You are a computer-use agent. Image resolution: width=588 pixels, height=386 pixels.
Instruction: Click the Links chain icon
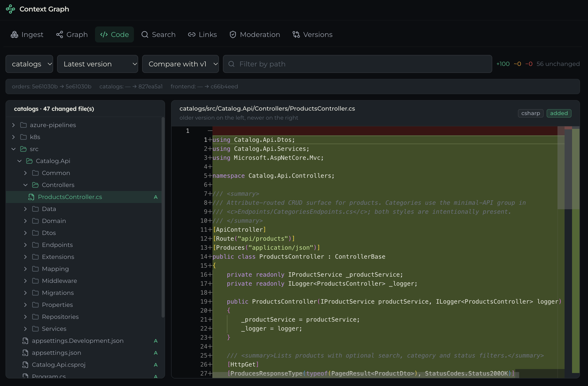click(192, 34)
